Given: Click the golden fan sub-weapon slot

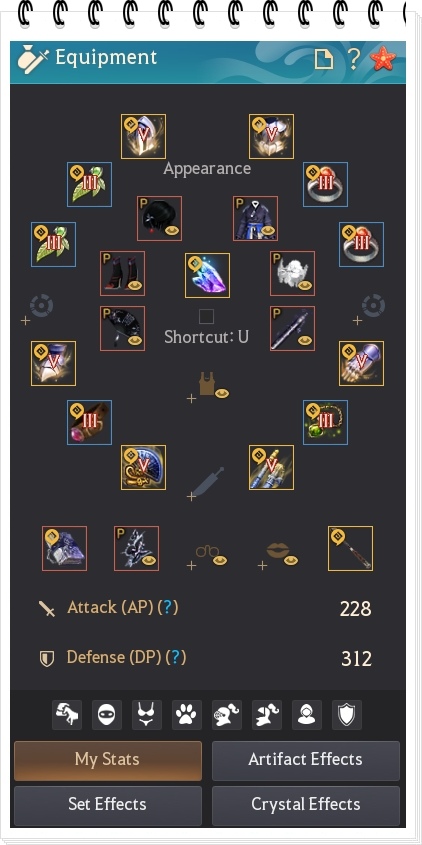Looking at the screenshot, I should tap(143, 467).
